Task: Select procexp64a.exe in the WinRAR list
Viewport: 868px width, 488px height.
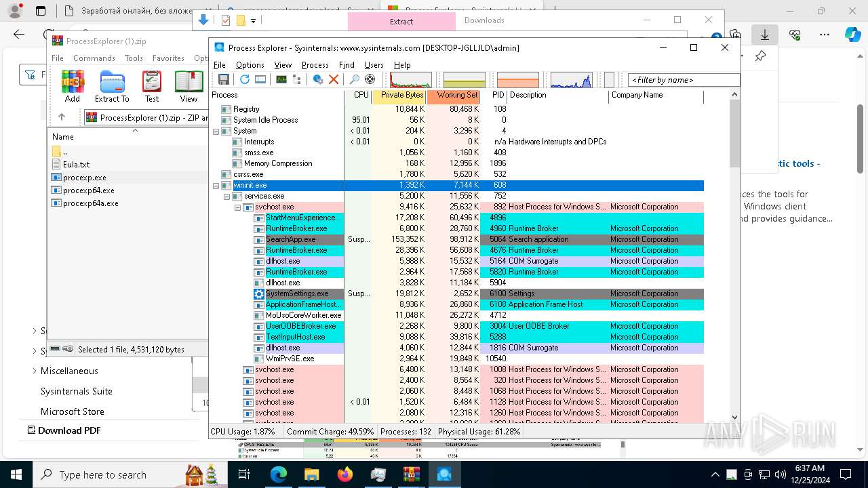Action: 90,203
